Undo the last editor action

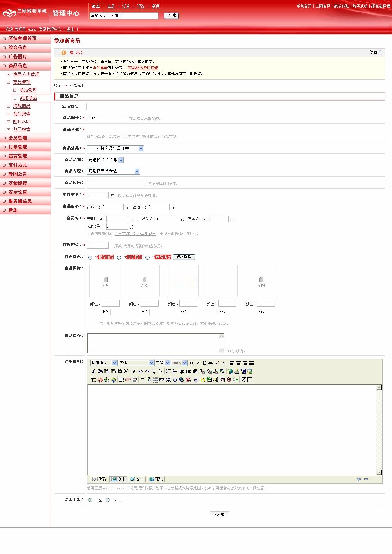141,371
